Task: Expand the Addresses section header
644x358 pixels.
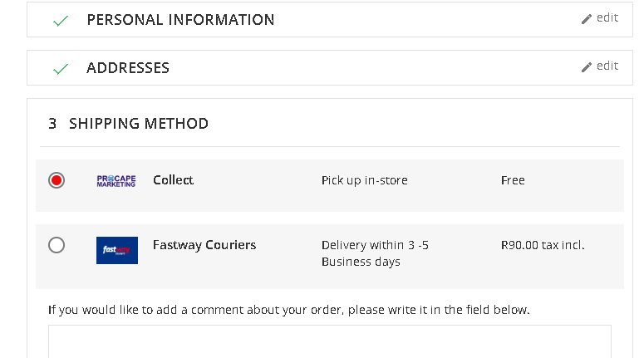Action: (x=128, y=68)
